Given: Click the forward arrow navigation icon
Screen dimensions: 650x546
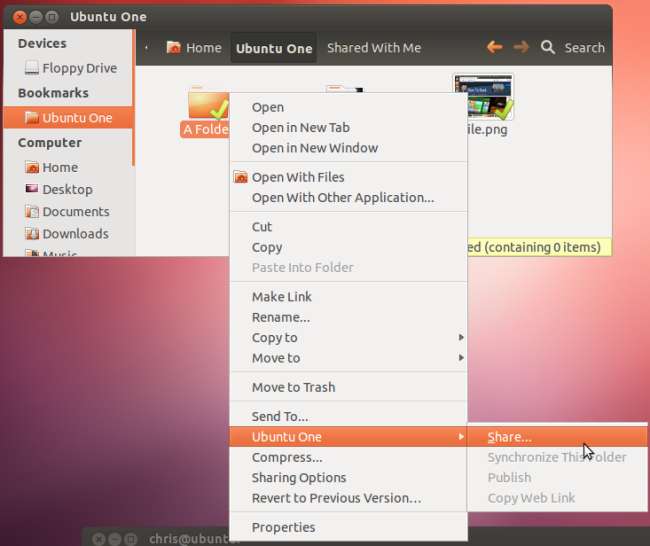Looking at the screenshot, I should [x=521, y=47].
